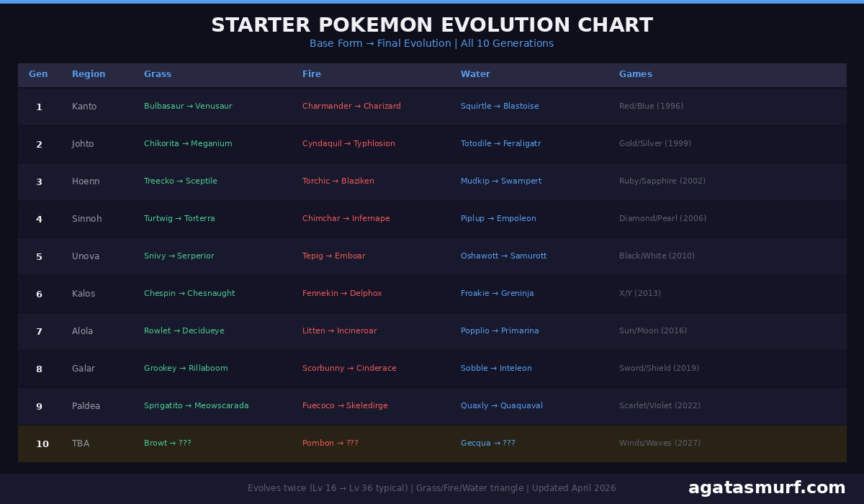Select the Browt → ??? cell
Image resolution: width=864 pixels, height=504 pixels.
tap(168, 444)
